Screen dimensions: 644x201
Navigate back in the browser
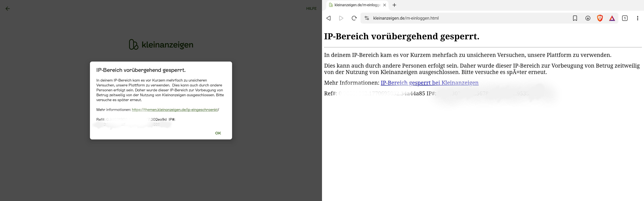tap(329, 18)
